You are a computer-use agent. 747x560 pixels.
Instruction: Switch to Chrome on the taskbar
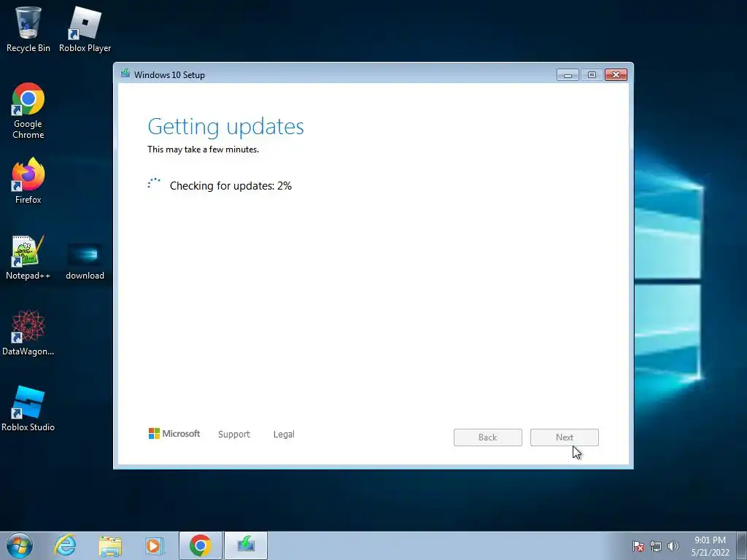[x=200, y=545]
